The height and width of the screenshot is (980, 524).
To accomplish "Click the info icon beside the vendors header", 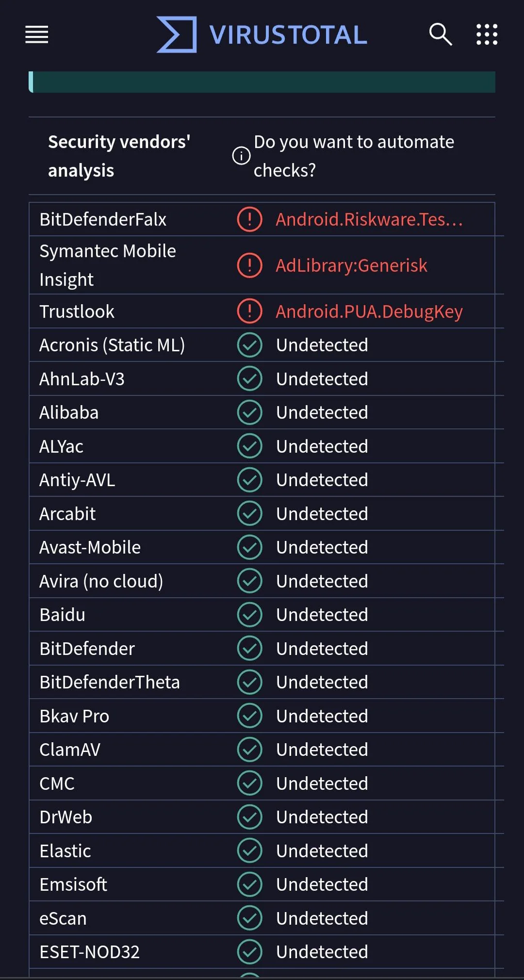I will tap(241, 156).
